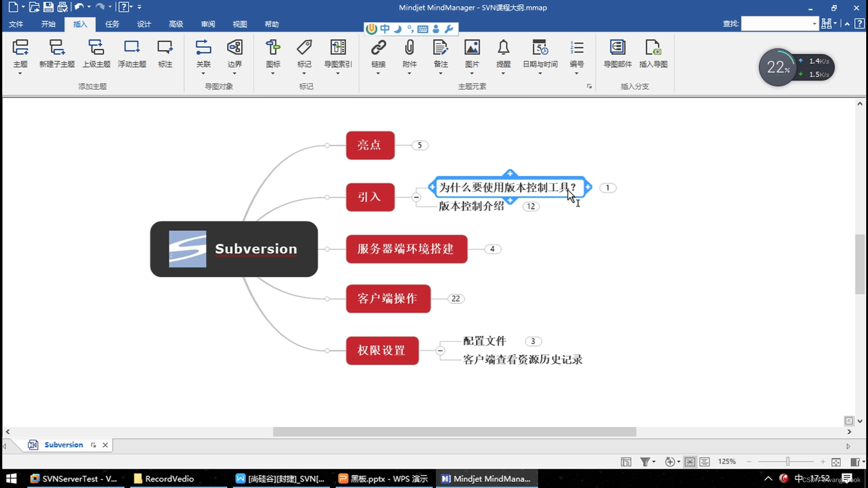Click the 亮点 topic node button
This screenshot has height=488, width=868.
(370, 145)
